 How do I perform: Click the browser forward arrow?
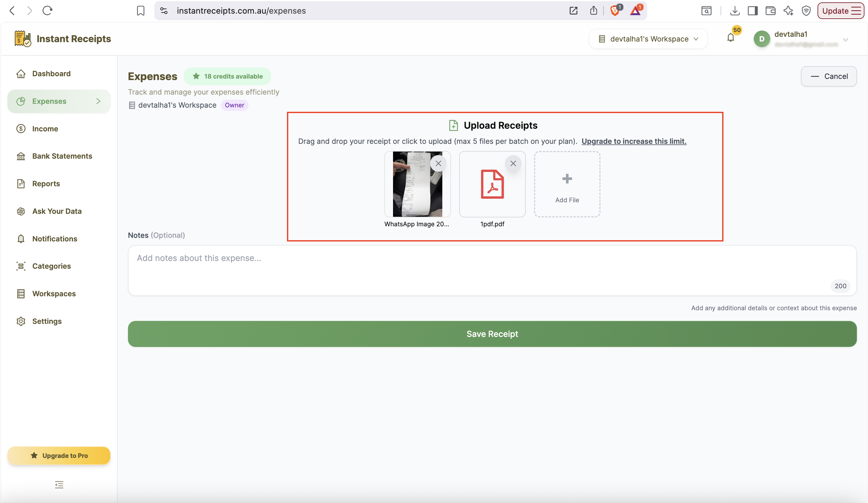30,11
